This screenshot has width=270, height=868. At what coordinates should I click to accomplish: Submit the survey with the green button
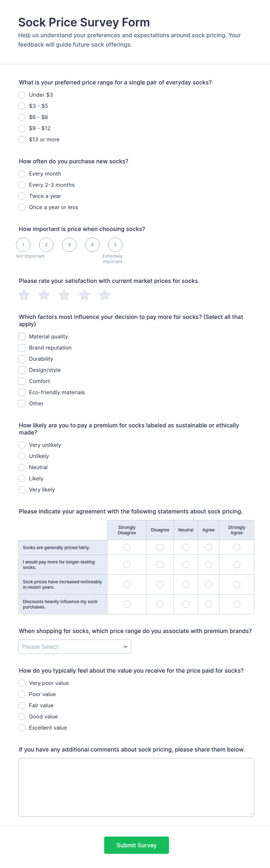[x=137, y=845]
